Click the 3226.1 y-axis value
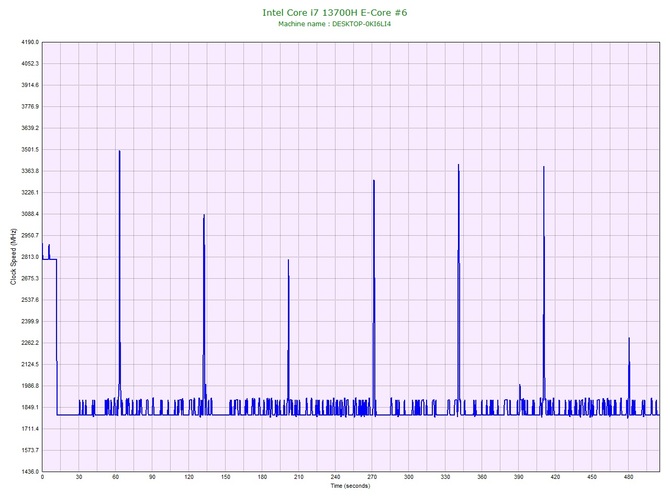Viewport: 670px width, 503px height. [30, 192]
